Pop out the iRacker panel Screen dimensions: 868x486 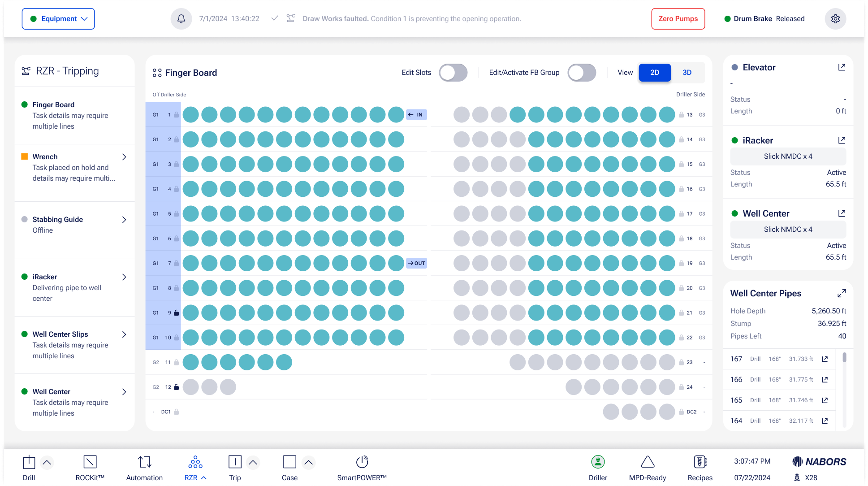842,140
